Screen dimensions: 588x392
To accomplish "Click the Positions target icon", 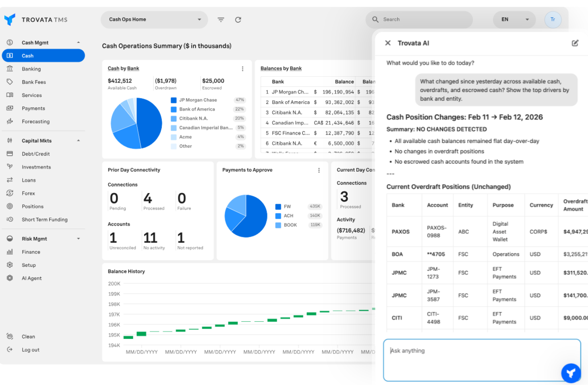I will (10, 206).
